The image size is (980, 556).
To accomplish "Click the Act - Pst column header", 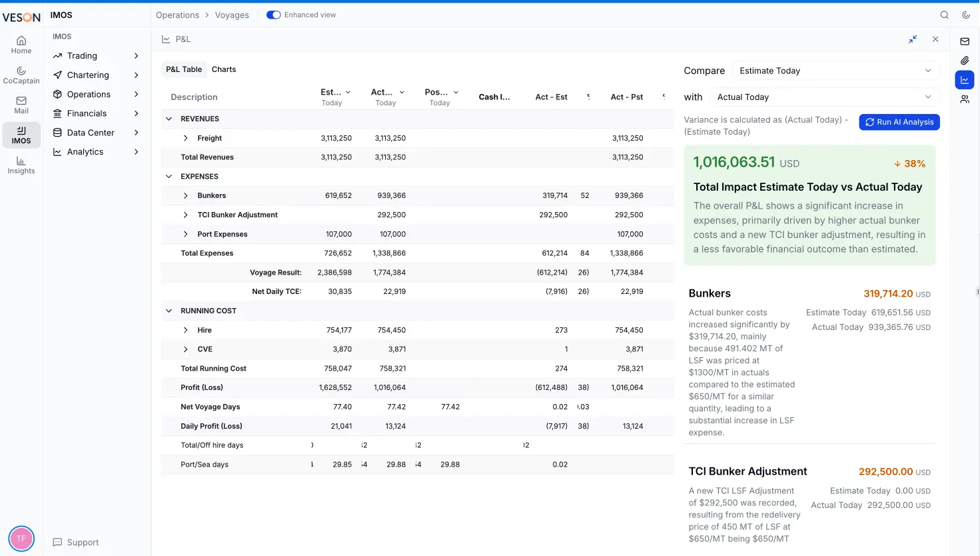I will (627, 97).
